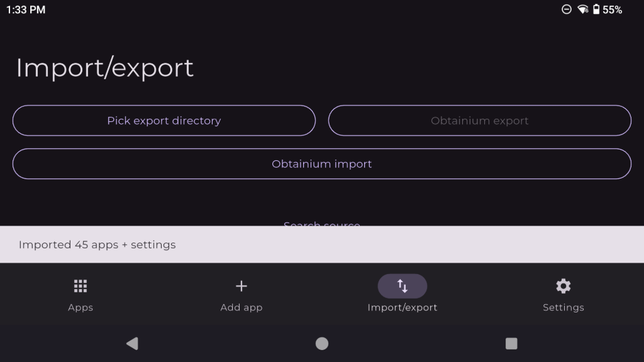The width and height of the screenshot is (644, 362).
Task: Select the Import/export arrows icon
Action: 402,286
